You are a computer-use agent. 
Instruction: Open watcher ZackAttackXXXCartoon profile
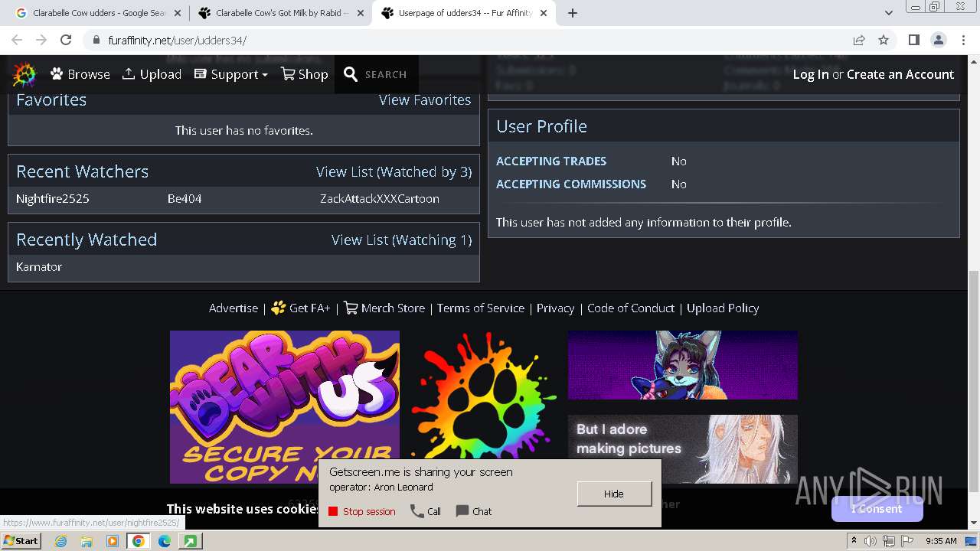pyautogui.click(x=380, y=198)
